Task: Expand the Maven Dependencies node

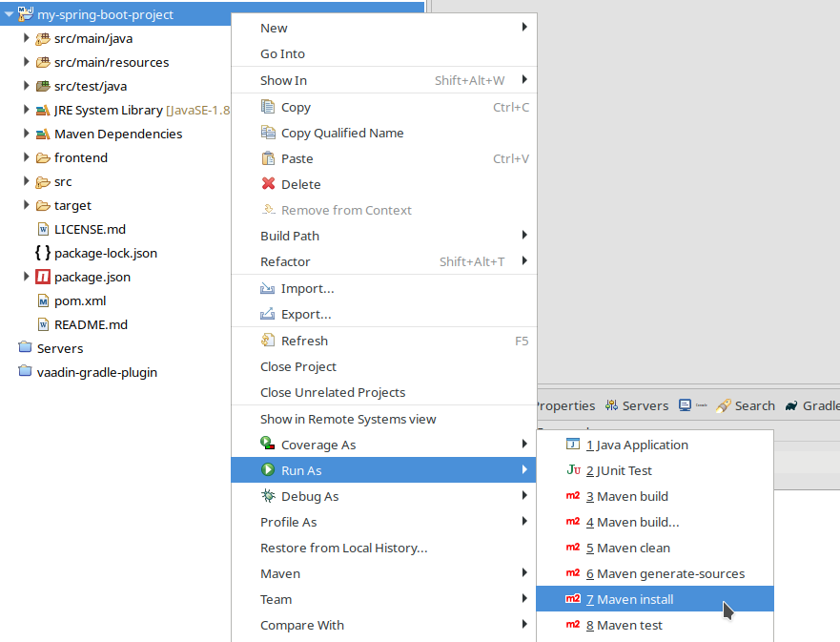Action: (x=27, y=134)
